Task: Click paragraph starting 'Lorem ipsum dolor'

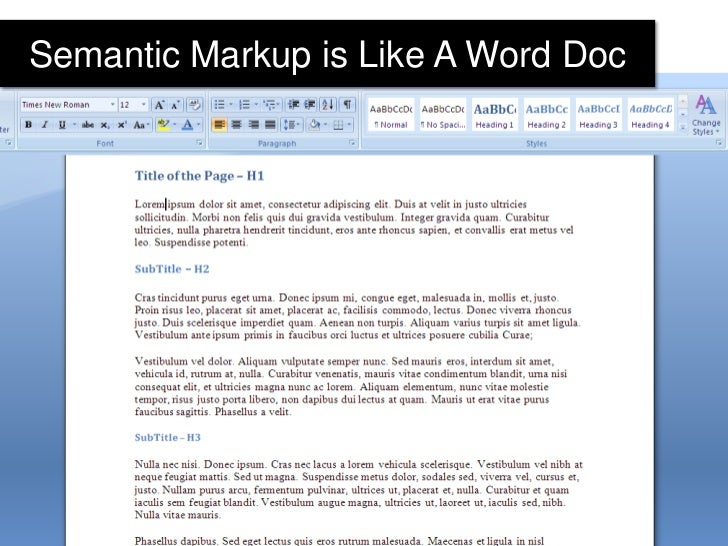Action: pos(354,223)
